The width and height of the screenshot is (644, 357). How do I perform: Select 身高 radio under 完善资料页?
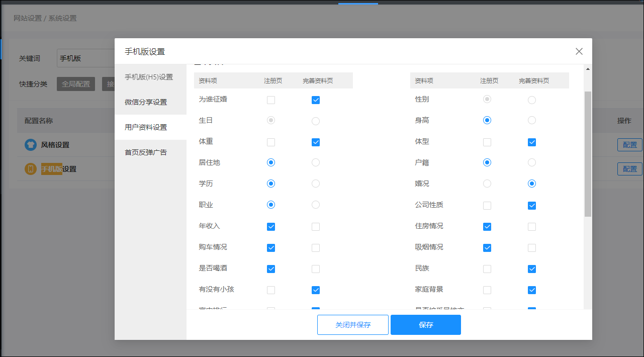click(x=532, y=120)
